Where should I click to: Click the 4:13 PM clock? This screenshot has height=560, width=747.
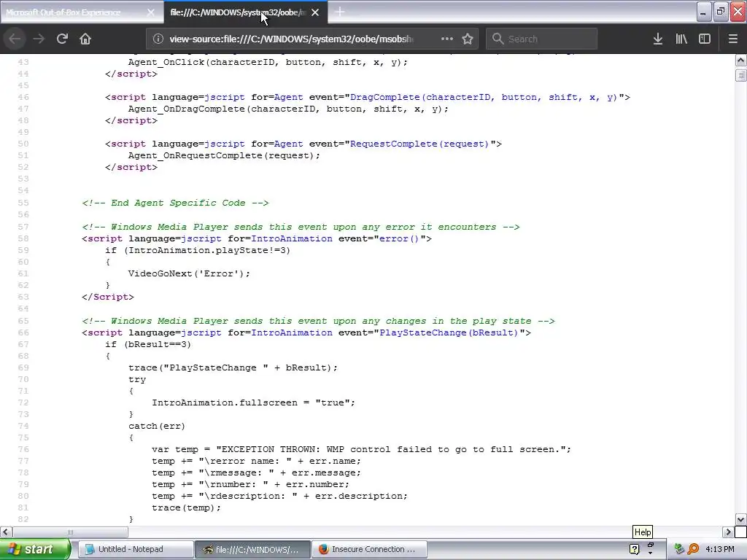click(x=720, y=549)
